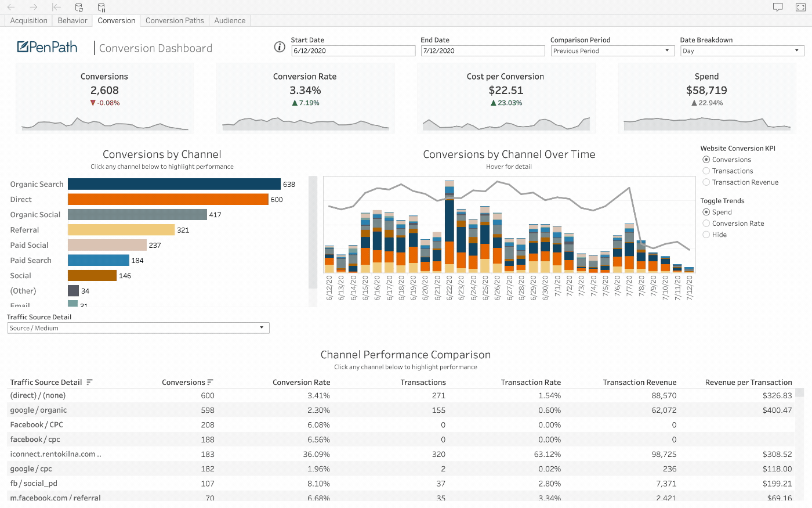This screenshot has height=508, width=812.
Task: Click the Start Date input field
Action: [353, 51]
